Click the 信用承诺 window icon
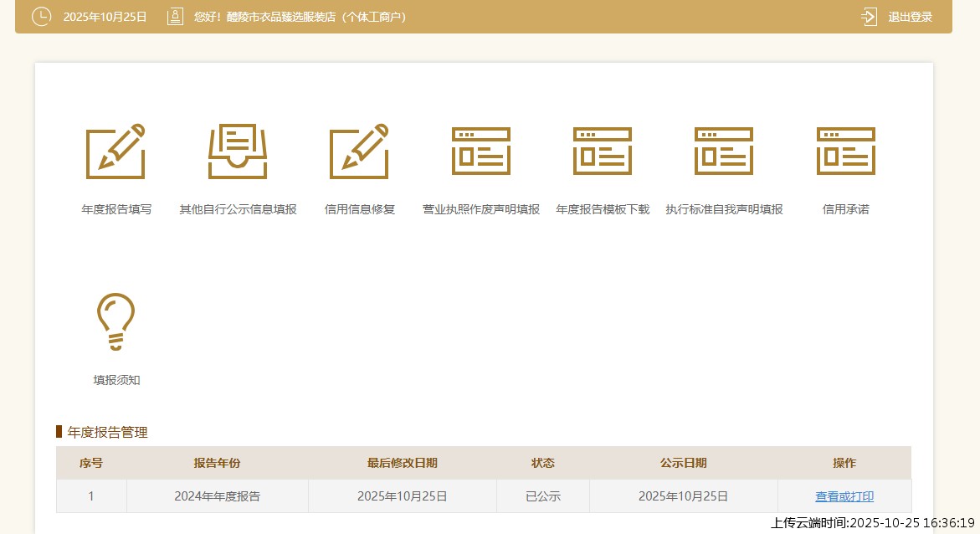980x534 pixels. tap(846, 151)
